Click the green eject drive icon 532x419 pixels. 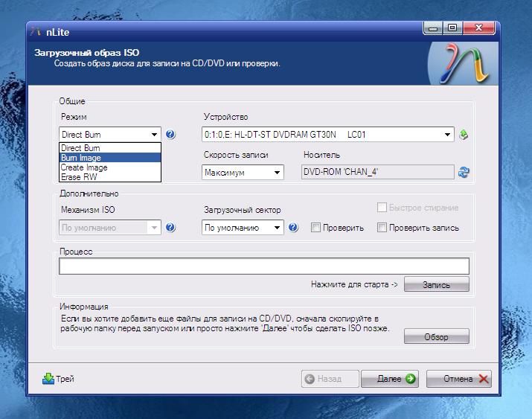(x=464, y=135)
